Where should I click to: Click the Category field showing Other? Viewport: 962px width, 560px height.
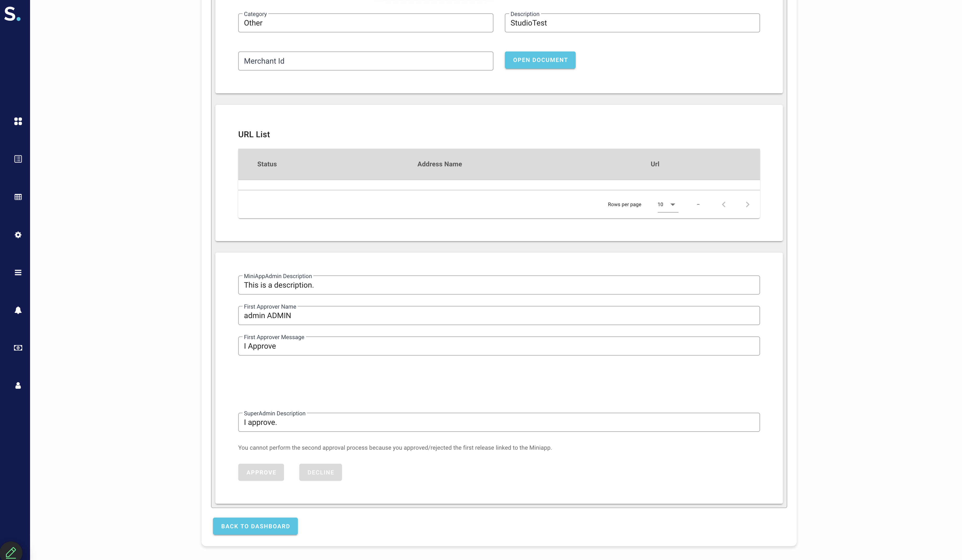point(365,23)
